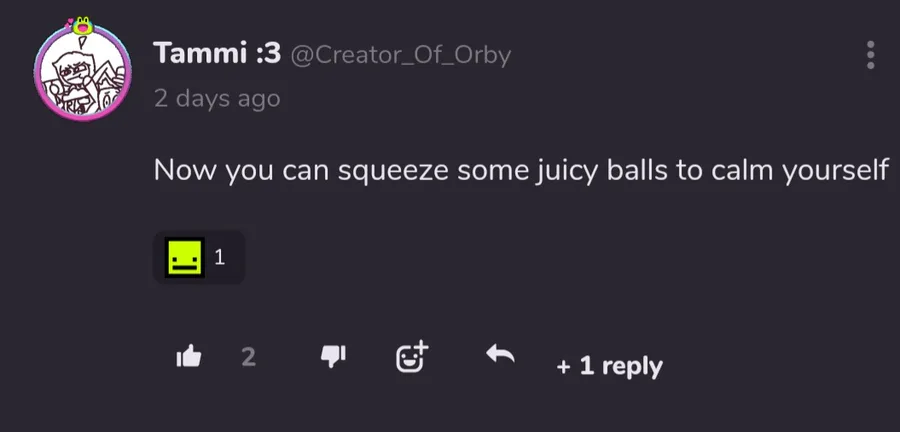Click the comment text about squeezing balls
This screenshot has width=900, height=432.
click(521, 170)
